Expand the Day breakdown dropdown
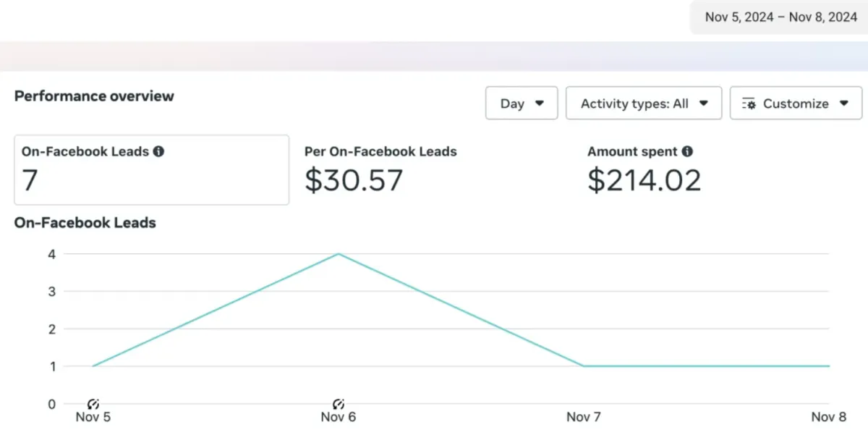The image size is (868, 435). coord(522,104)
